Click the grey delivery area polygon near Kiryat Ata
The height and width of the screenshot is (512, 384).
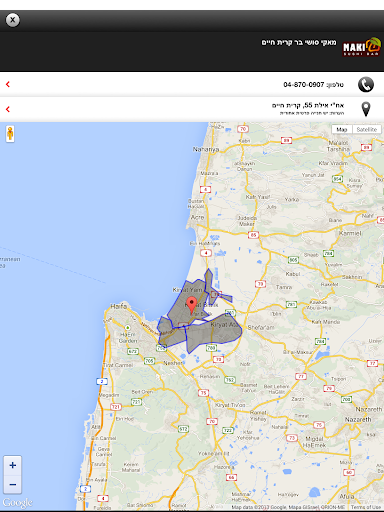213,333
